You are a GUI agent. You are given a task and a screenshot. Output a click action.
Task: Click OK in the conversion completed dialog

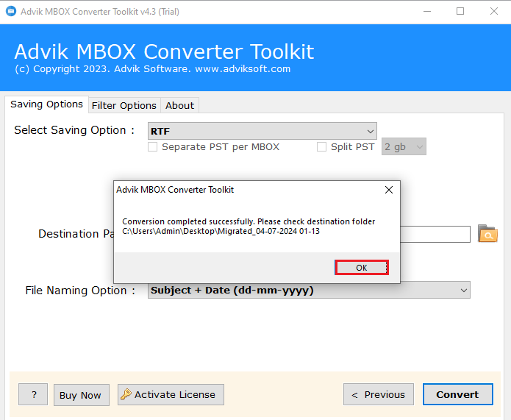click(x=362, y=268)
